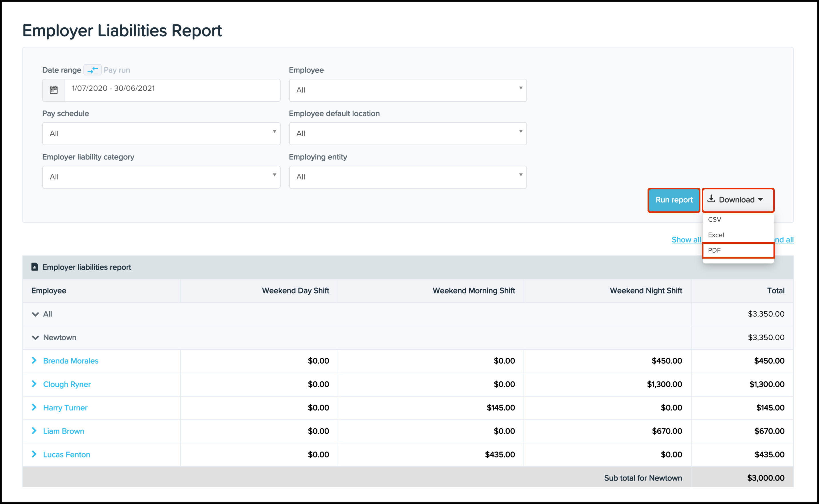
Task: Open the Employer liability category dropdown
Action: [161, 177]
